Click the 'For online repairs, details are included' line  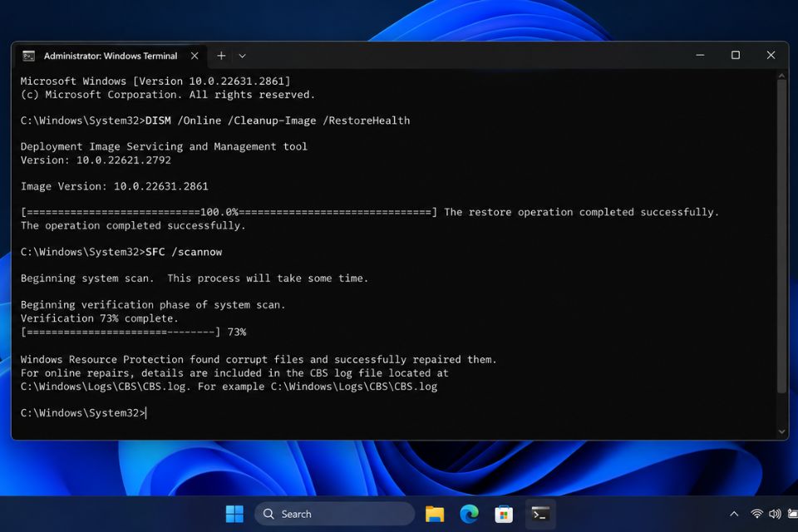(x=234, y=373)
